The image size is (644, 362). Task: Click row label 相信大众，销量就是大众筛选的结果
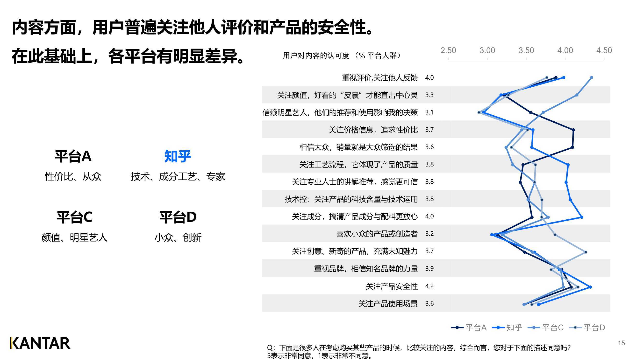point(358,147)
